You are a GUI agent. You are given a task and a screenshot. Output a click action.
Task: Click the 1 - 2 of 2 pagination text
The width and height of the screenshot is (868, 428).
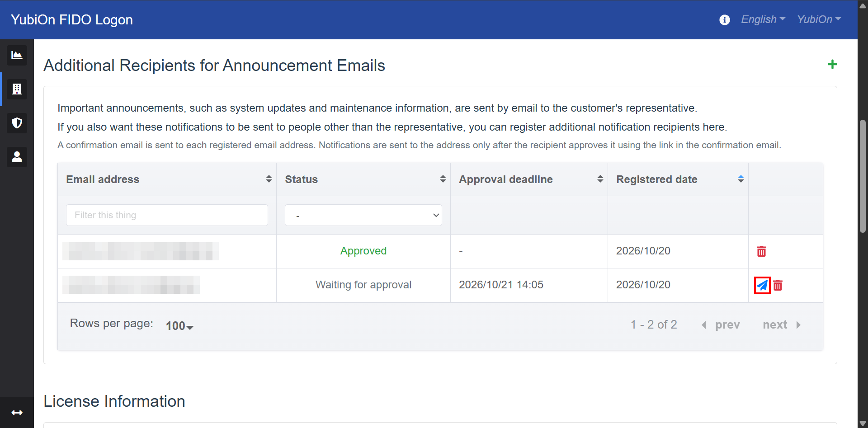pyautogui.click(x=654, y=325)
